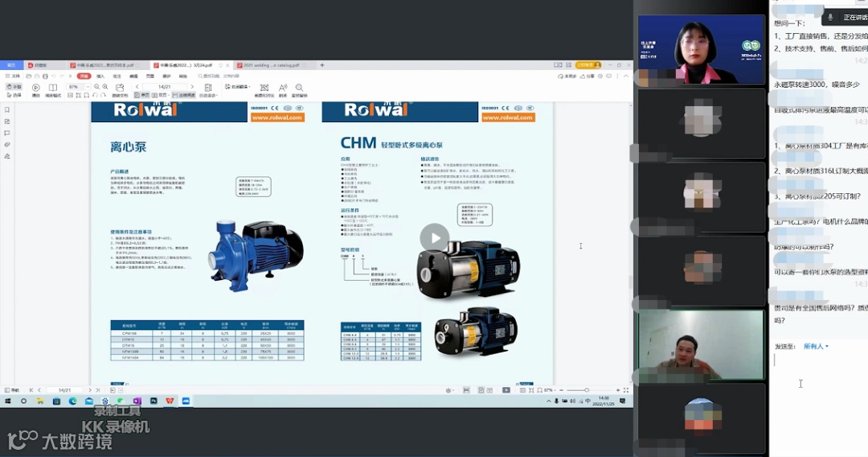The image size is (868, 457).
Task: Click the Play slideshow icon in toolbar
Action: tap(36, 88)
